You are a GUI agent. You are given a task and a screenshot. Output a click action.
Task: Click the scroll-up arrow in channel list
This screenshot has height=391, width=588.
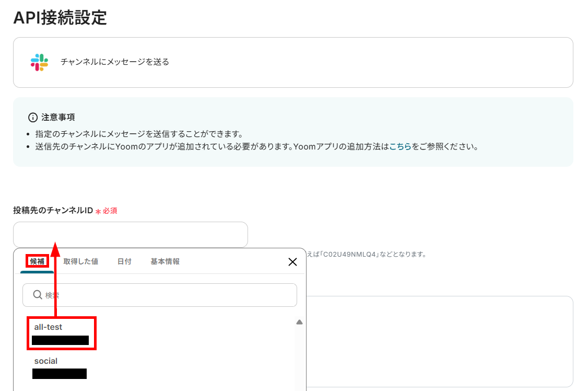tap(299, 323)
